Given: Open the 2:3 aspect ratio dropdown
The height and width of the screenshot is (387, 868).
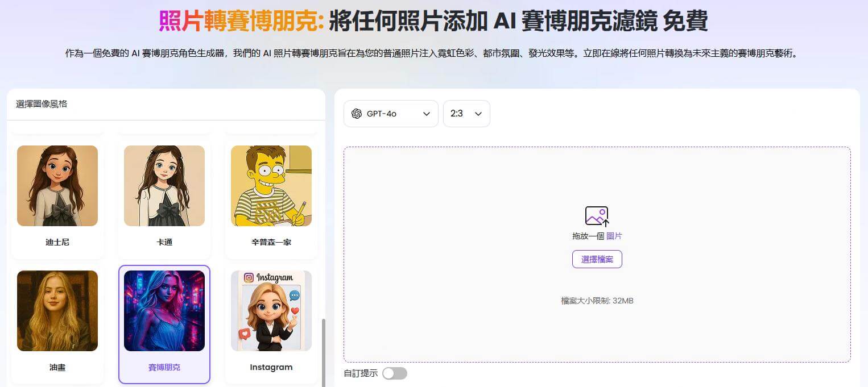Looking at the screenshot, I should point(466,114).
